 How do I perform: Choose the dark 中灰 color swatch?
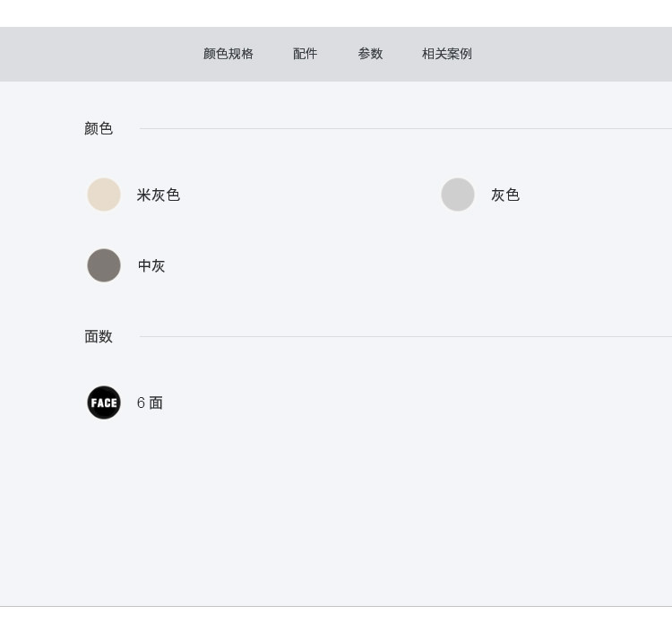click(x=104, y=265)
